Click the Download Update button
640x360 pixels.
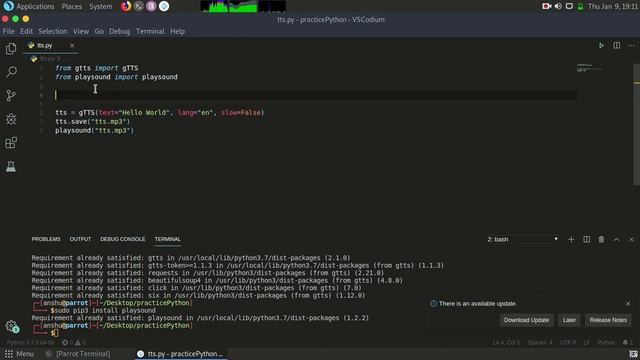526,320
